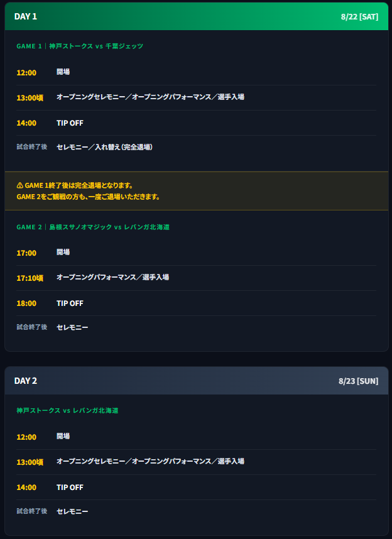Select the 17:00 開場 row
The image size is (392, 539).
[x=197, y=253]
